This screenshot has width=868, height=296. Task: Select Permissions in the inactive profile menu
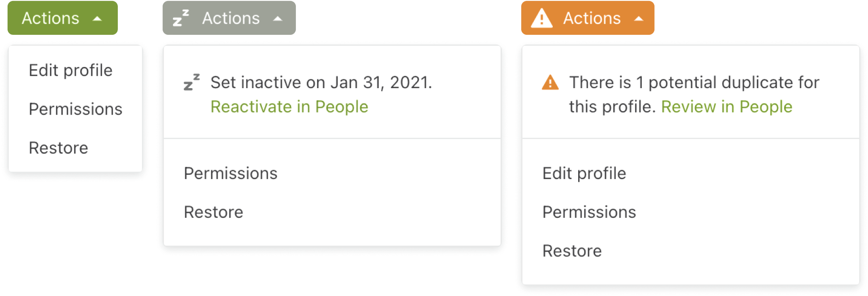pos(230,173)
